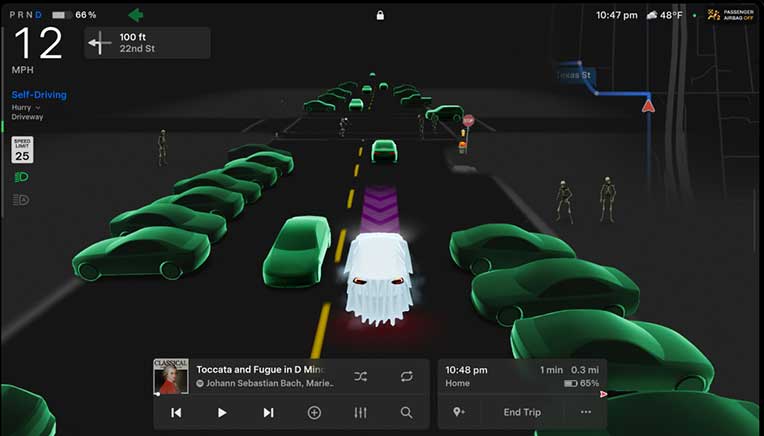Open the media search magnifier icon
Image resolution: width=764 pixels, height=436 pixels.
click(406, 413)
